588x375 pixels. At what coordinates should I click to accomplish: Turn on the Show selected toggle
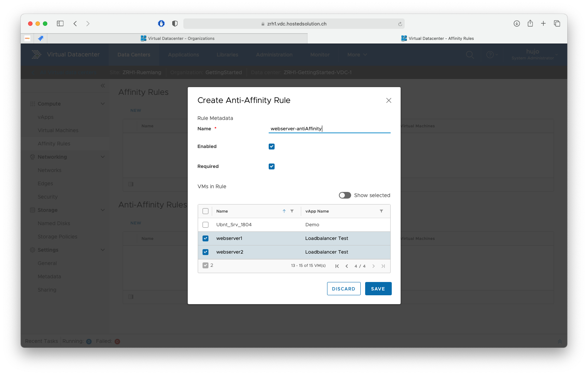(345, 195)
